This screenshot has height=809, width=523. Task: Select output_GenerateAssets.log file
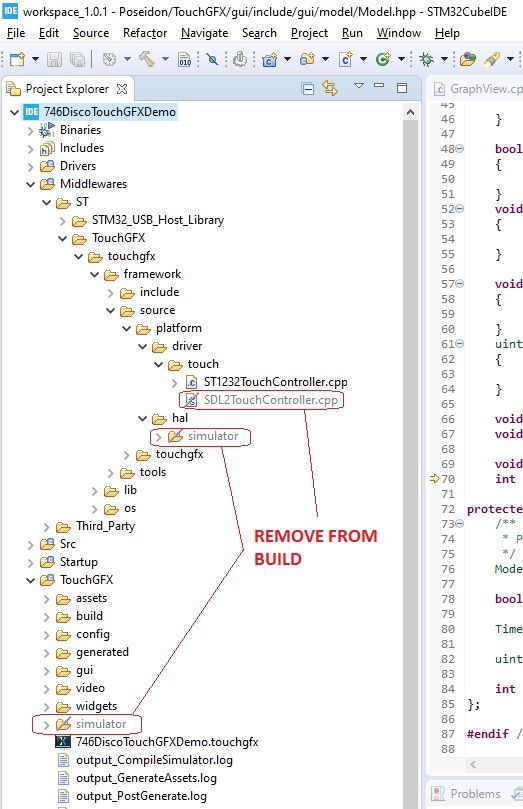click(146, 778)
